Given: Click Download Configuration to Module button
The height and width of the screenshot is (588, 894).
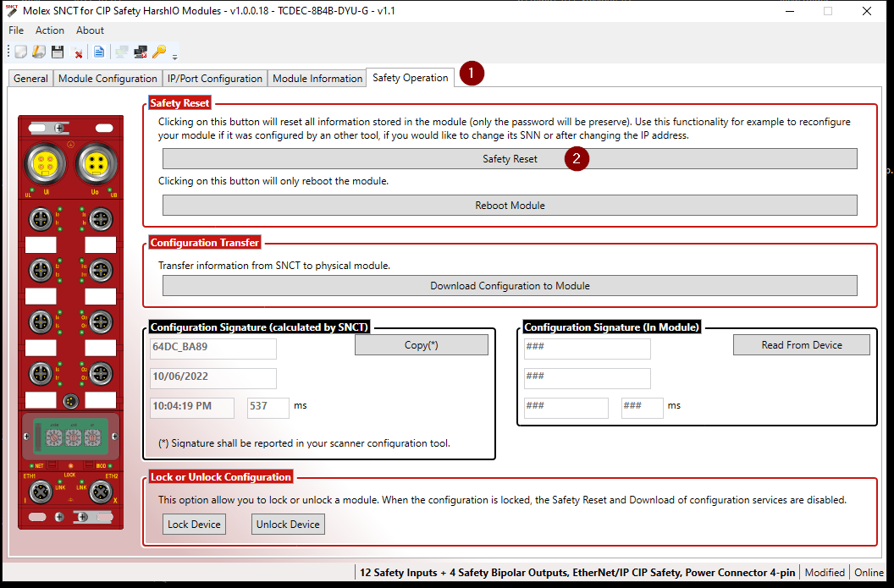Looking at the screenshot, I should pos(510,285).
